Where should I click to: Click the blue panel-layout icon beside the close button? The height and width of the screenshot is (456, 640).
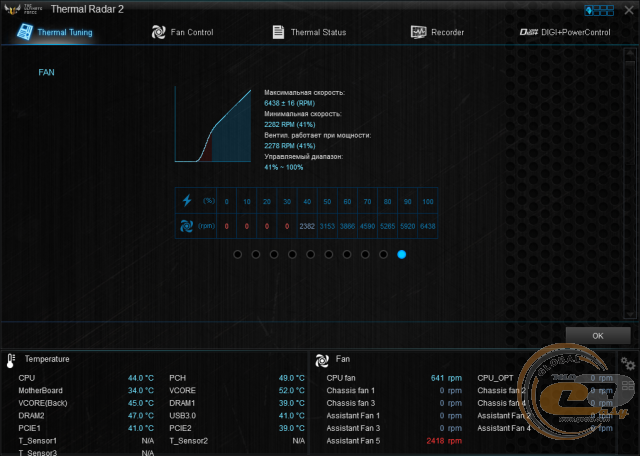599,10
